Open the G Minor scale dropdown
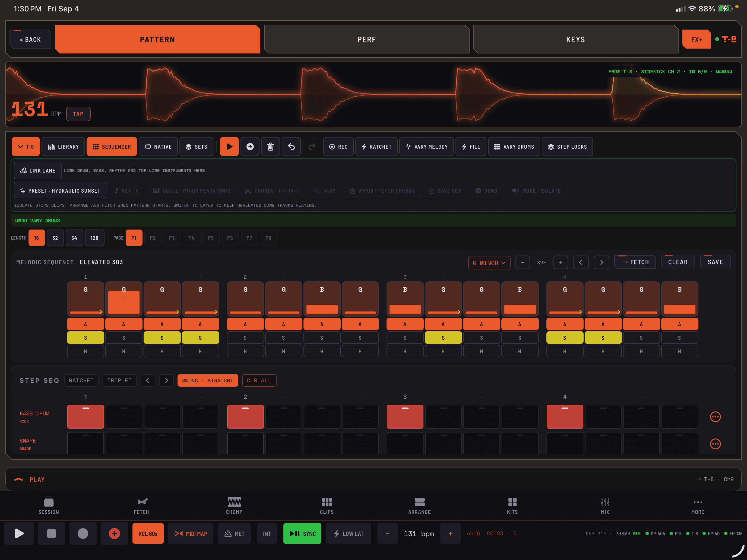 click(489, 263)
